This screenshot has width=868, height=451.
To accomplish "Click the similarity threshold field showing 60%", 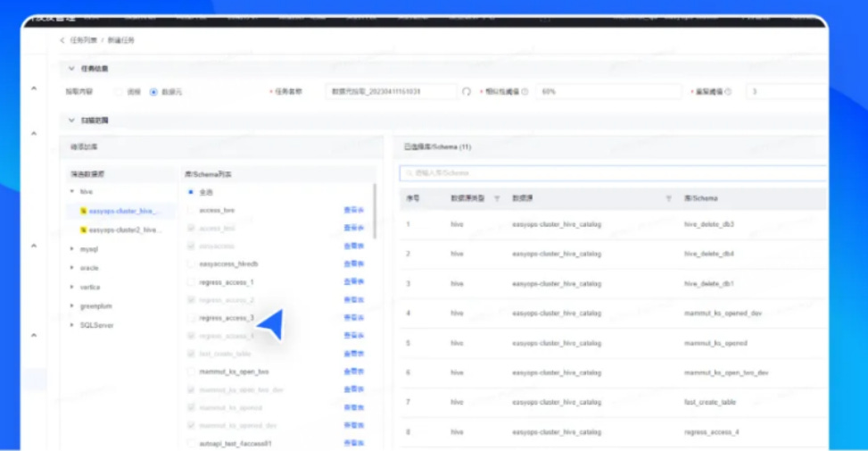I will click(609, 91).
